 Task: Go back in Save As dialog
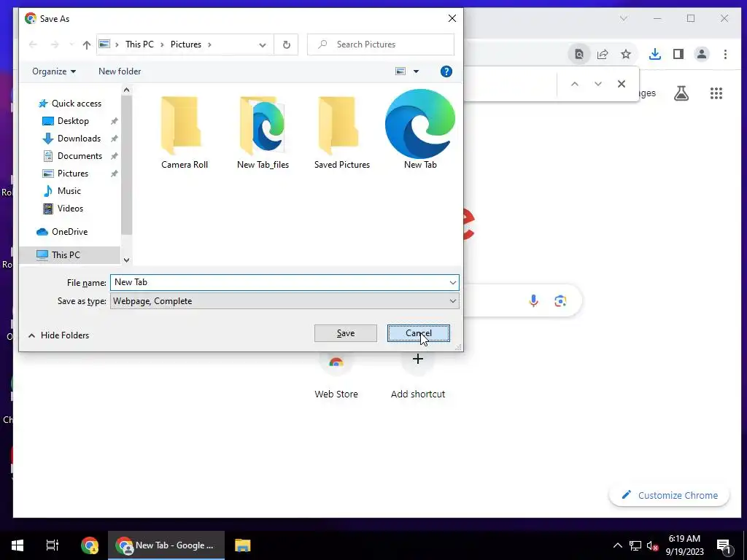tap(33, 44)
